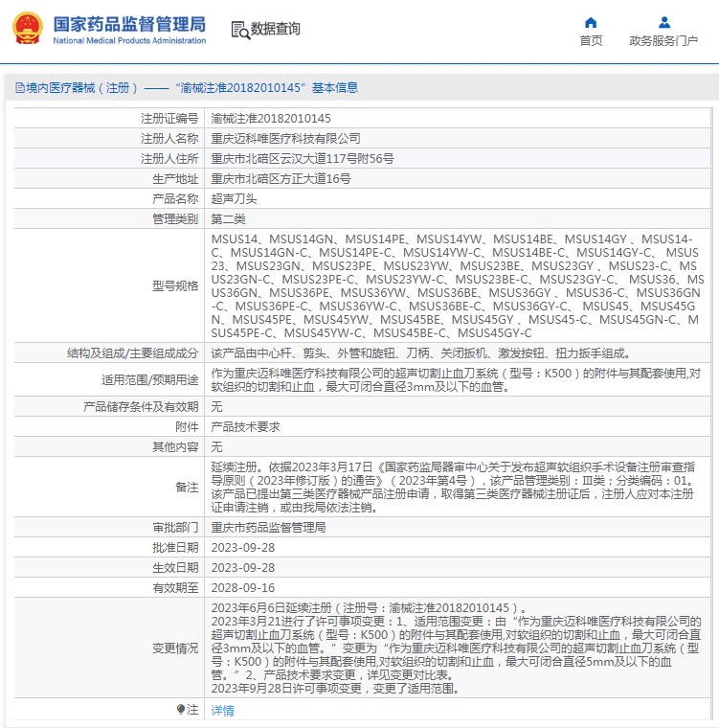Click remark text starting 延续注册。依据2023年3月17日
Screen dimensions: 719x728
click(x=453, y=487)
